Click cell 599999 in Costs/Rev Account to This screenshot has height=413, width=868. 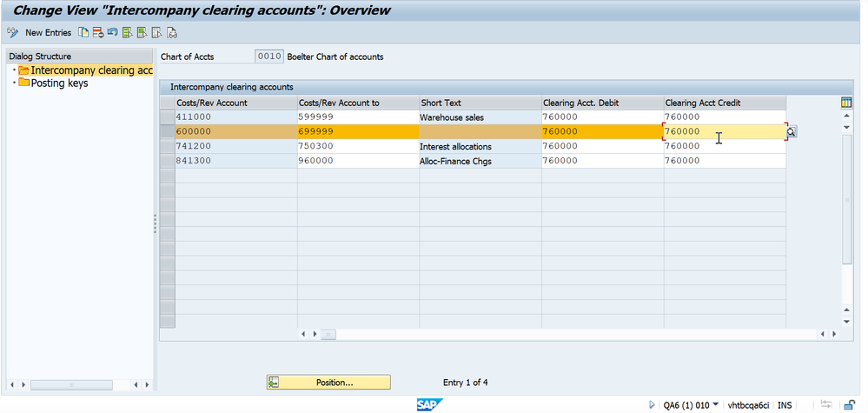[358, 117]
